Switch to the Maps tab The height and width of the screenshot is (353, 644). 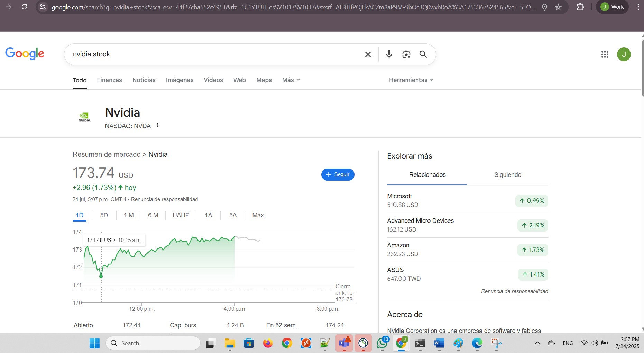264,80
